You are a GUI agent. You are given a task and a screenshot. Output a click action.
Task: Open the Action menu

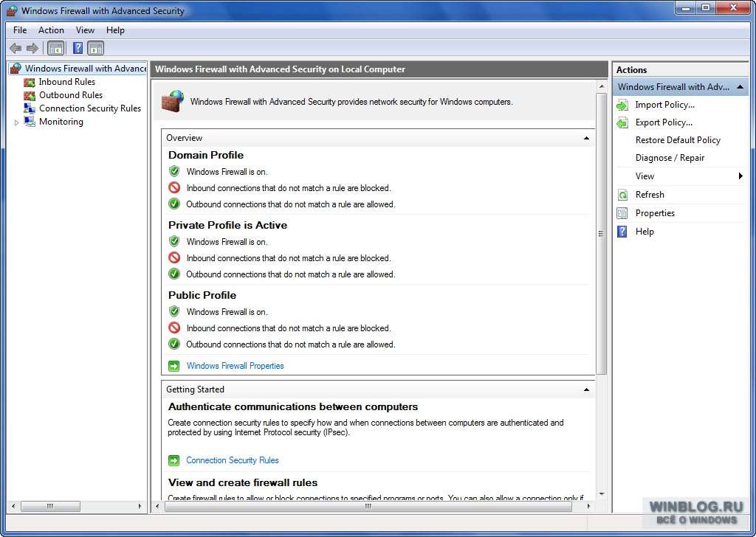click(x=51, y=30)
